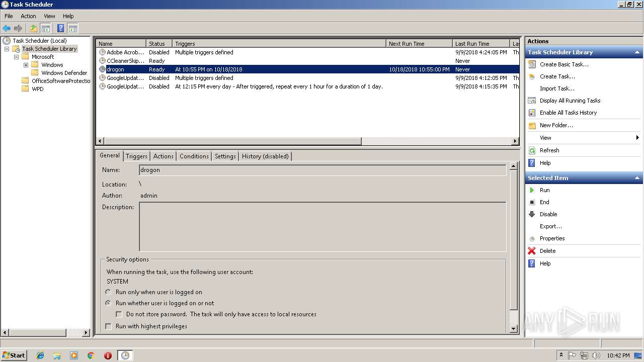Screen dimensions: 644x362
Task: Select Run whether user is logged on or not
Action: [x=108, y=303]
